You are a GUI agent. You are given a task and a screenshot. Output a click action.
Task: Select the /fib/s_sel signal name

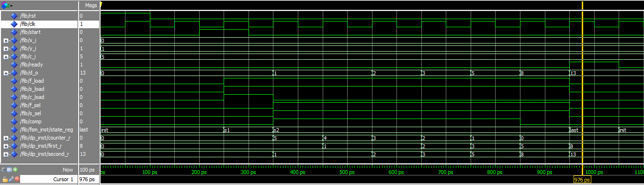pos(31,113)
